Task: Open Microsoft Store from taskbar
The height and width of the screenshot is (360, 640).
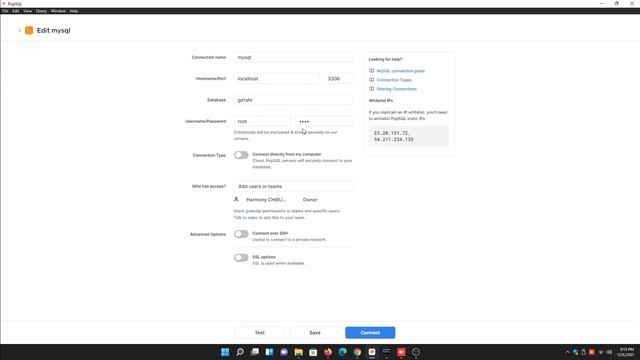Action: (313, 352)
